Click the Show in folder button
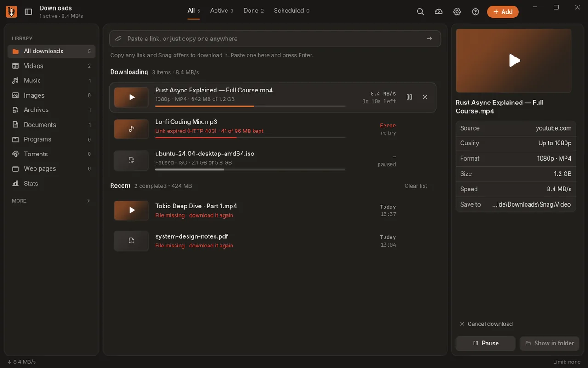The width and height of the screenshot is (588, 368). [550, 343]
